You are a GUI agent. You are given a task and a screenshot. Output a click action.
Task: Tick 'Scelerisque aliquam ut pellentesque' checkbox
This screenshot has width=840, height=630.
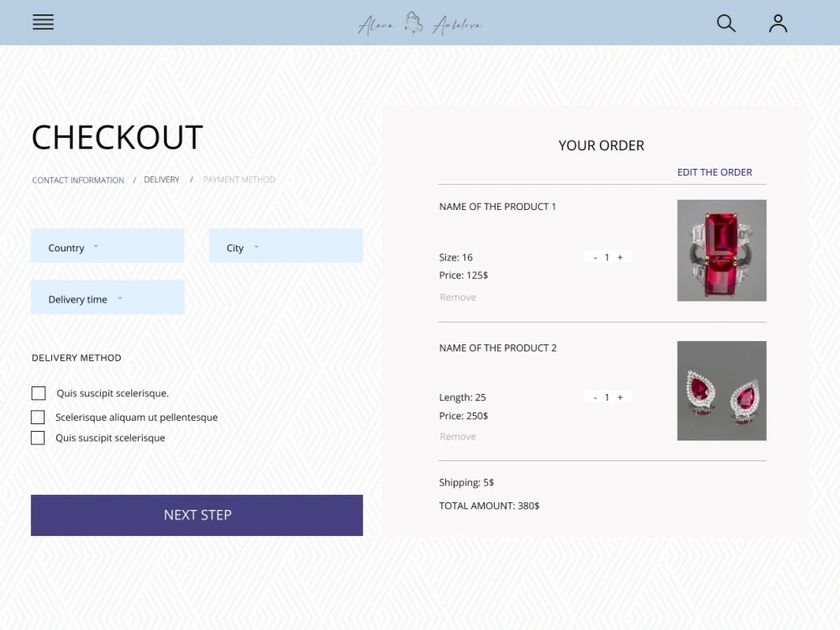[38, 417]
